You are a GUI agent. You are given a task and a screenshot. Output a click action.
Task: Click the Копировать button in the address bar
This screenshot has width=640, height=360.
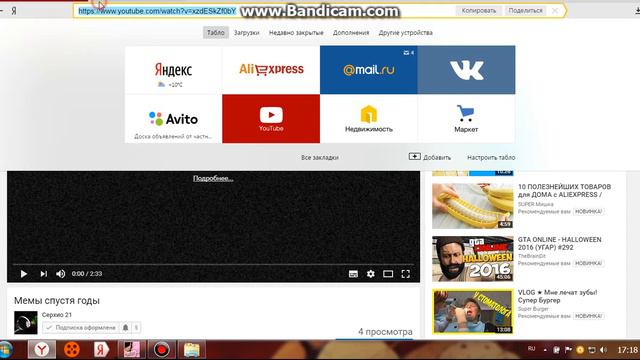coord(479,11)
